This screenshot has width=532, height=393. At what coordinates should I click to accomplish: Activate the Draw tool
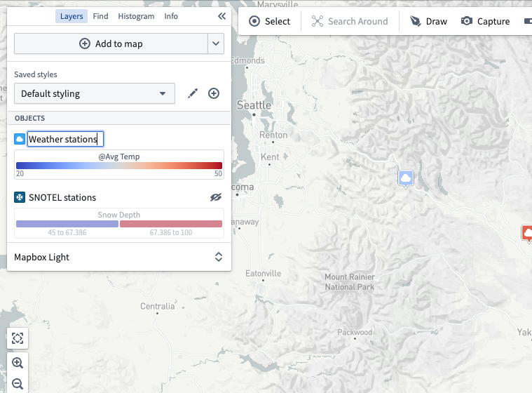pos(428,21)
